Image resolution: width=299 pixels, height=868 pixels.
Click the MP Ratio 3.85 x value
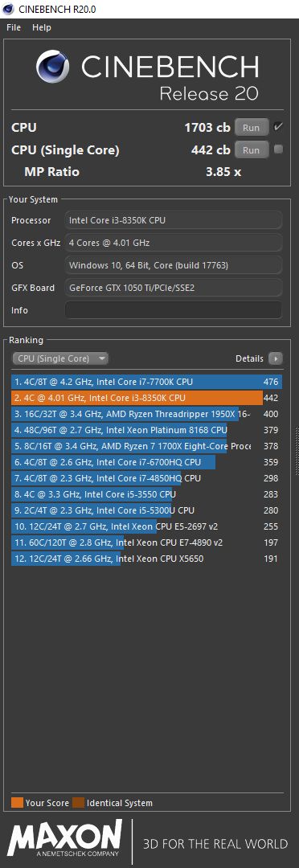[223, 172]
